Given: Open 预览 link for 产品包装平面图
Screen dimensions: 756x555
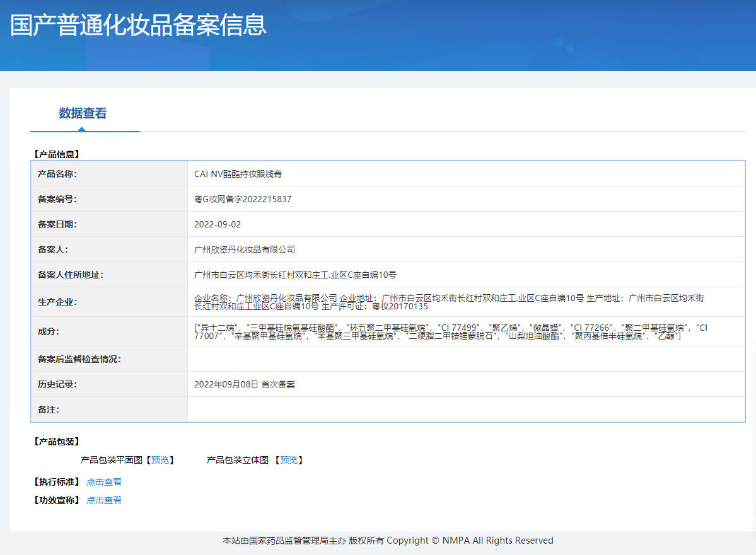Looking at the screenshot, I should [x=160, y=460].
